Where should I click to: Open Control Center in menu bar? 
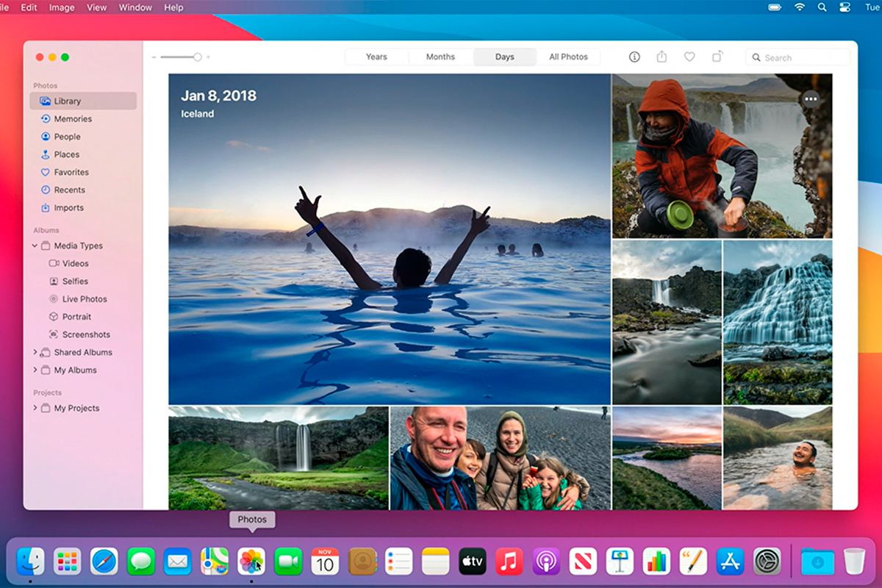coord(845,7)
